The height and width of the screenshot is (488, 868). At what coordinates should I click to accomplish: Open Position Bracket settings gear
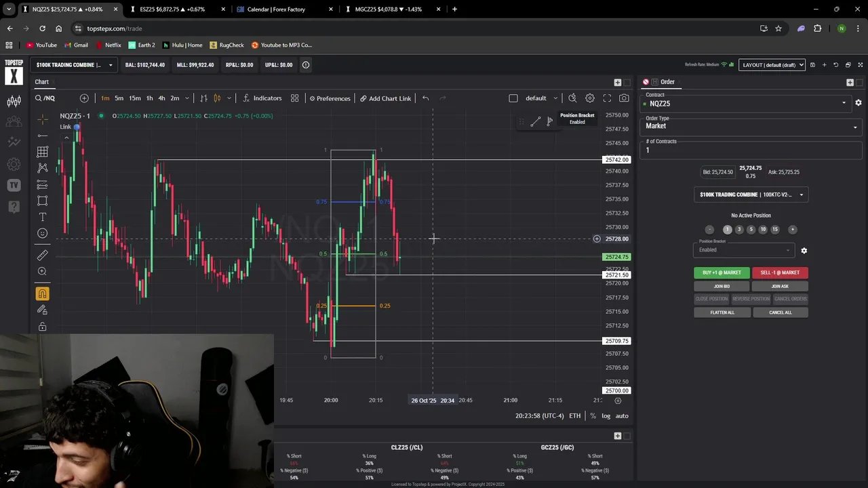804,251
